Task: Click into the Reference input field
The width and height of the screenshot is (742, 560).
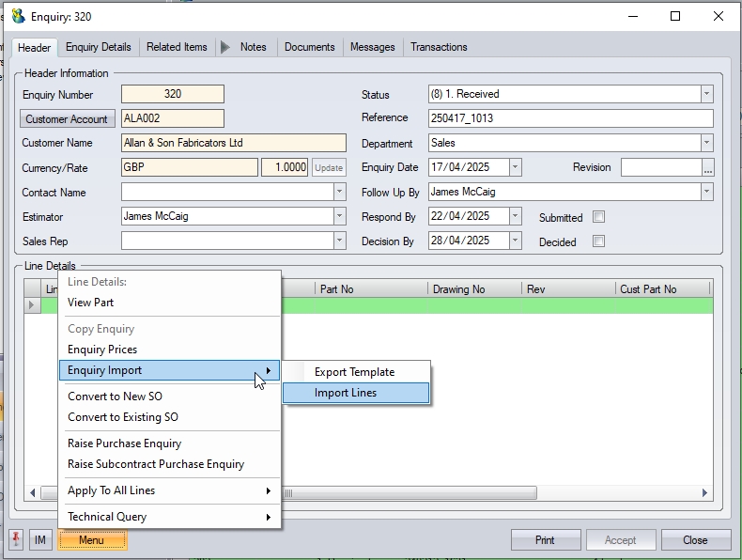Action: click(570, 118)
